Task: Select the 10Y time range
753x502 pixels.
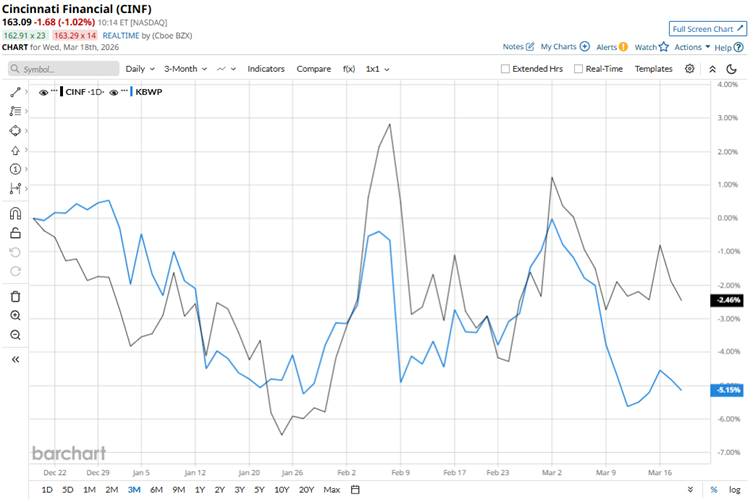Action: (281, 490)
